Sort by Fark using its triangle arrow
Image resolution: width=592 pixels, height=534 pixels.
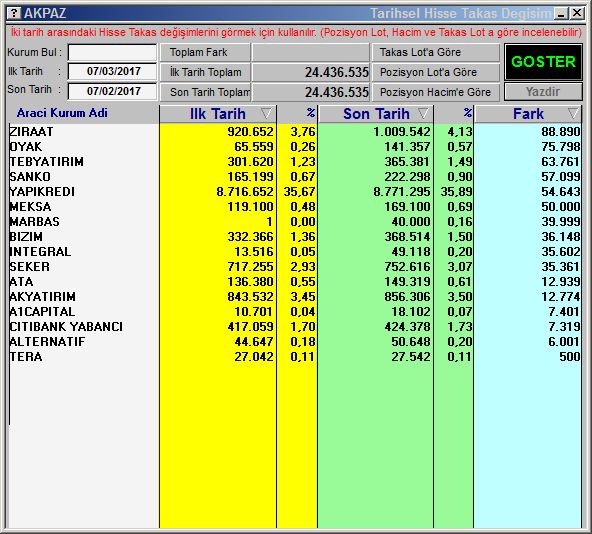click(x=573, y=113)
